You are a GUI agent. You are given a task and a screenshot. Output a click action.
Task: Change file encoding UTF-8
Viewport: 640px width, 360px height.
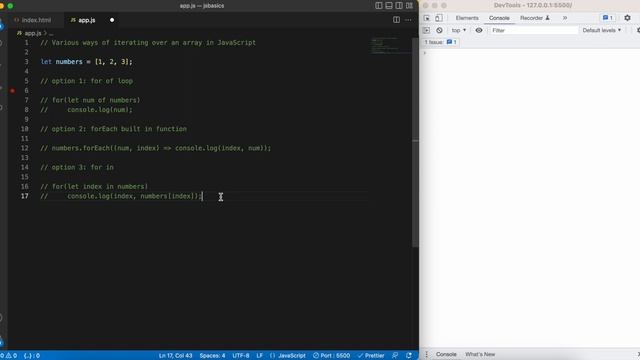point(241,356)
